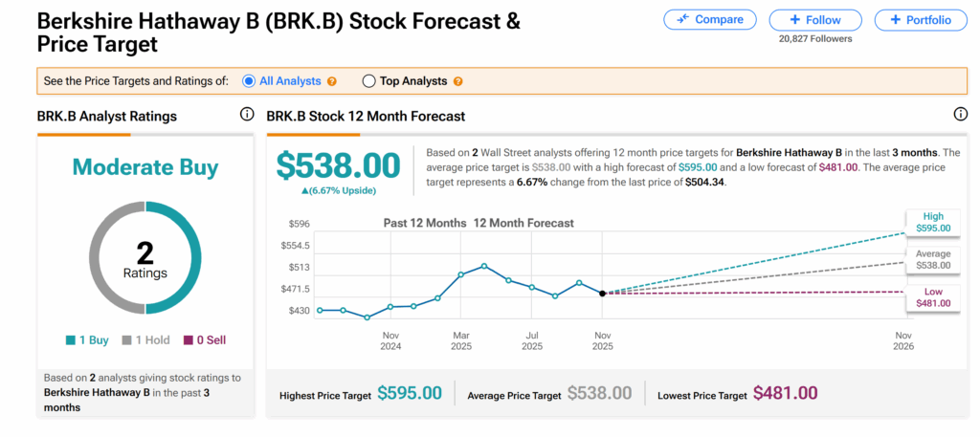The image size is (980, 437).
Task: Click the info icon beside 12 Month Forecast
Action: point(961,115)
